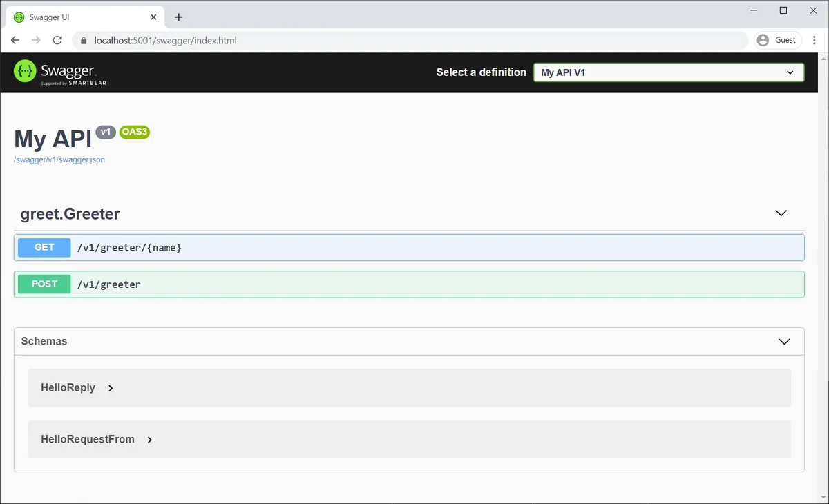Click the browser refresh button
Viewport: 829px width, 504px height.
(57, 40)
